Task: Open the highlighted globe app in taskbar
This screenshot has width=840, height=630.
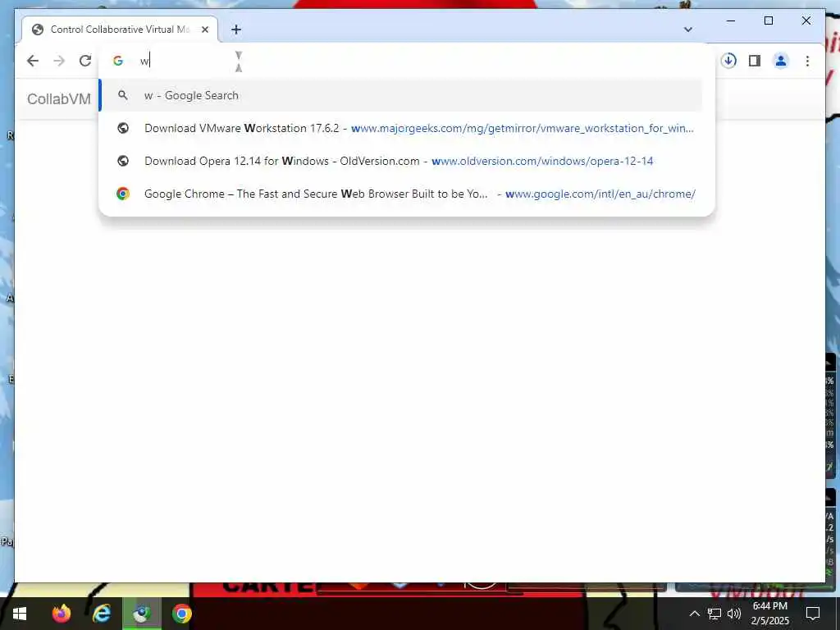Action: click(141, 614)
